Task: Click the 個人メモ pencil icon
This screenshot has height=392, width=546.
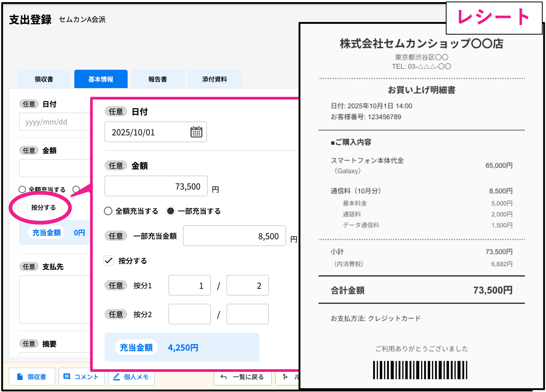Action: (117, 377)
